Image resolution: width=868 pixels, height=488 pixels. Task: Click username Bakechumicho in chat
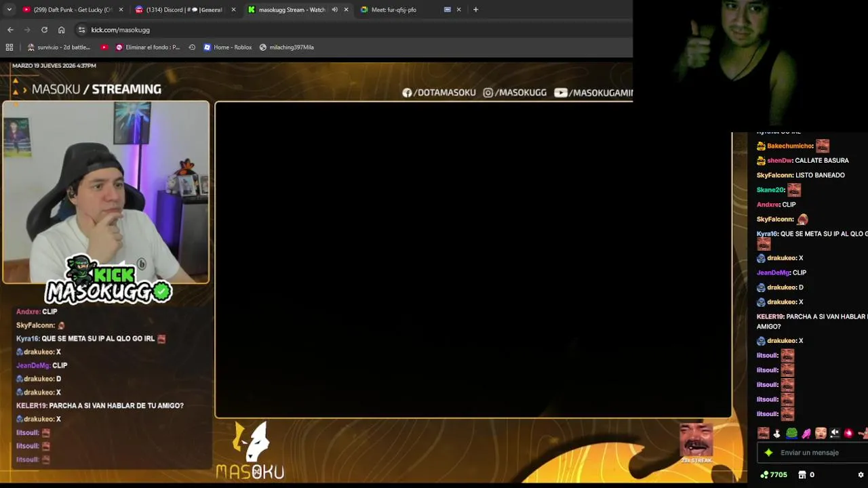point(789,146)
